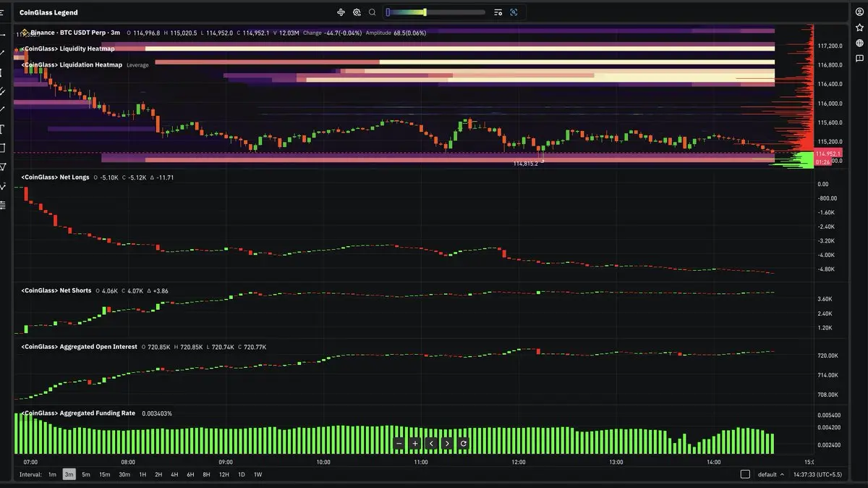Click the Leverage label beside Liquidation Heatmap
Screen dimensions: 868x488
point(137,65)
